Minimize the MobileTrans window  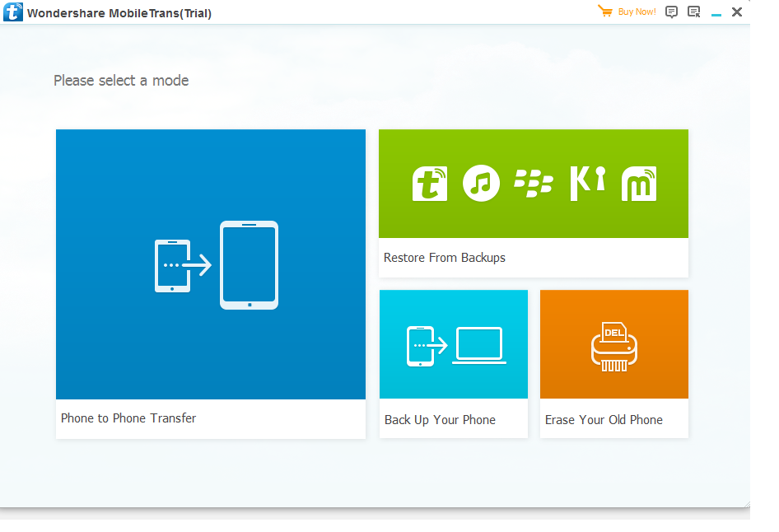pos(716,15)
